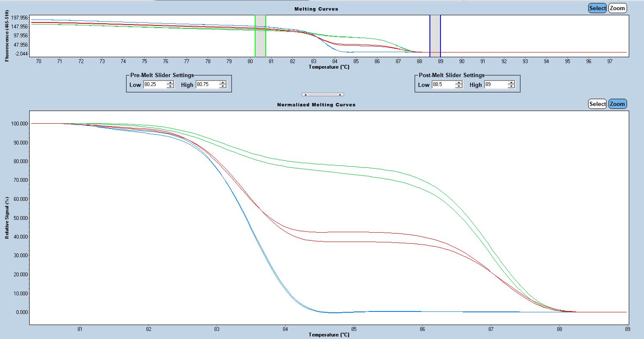Click Select button in Melting Curves panel

point(597,8)
